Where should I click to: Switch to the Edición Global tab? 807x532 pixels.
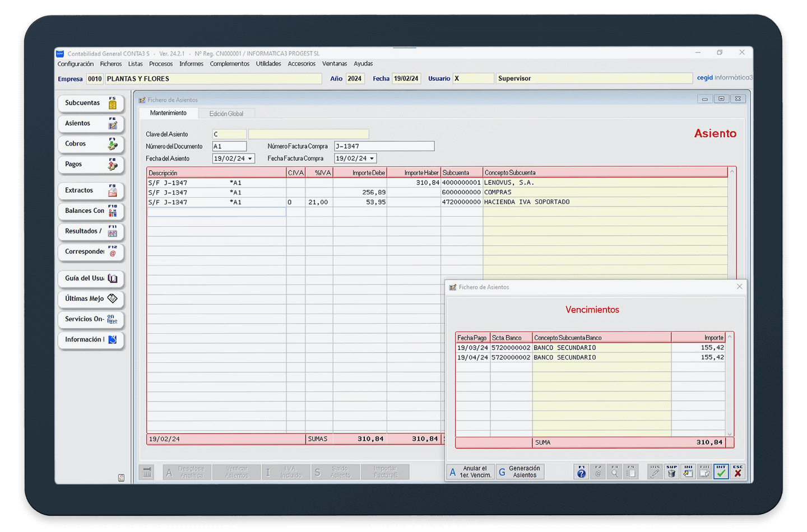click(x=226, y=114)
